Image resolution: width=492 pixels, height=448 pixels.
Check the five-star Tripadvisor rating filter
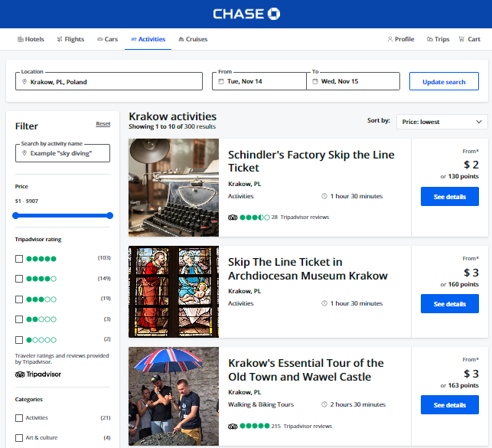[x=19, y=259]
